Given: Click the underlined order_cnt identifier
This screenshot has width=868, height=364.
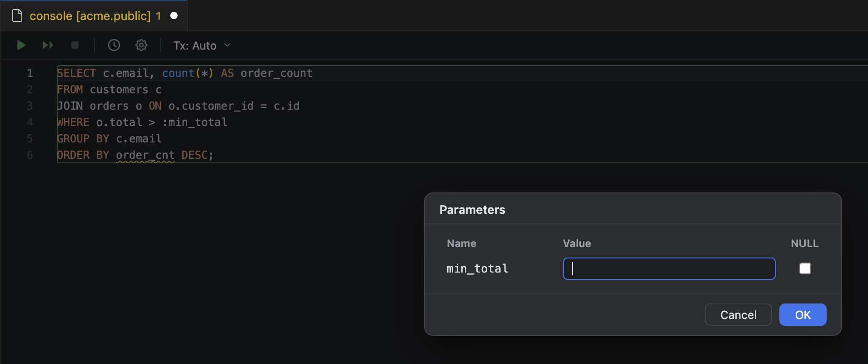Looking at the screenshot, I should click(145, 155).
